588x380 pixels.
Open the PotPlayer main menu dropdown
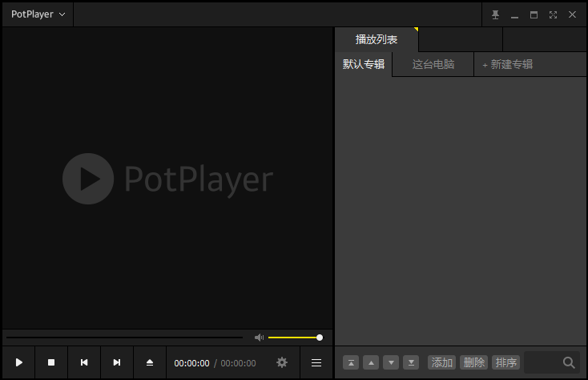(38, 14)
